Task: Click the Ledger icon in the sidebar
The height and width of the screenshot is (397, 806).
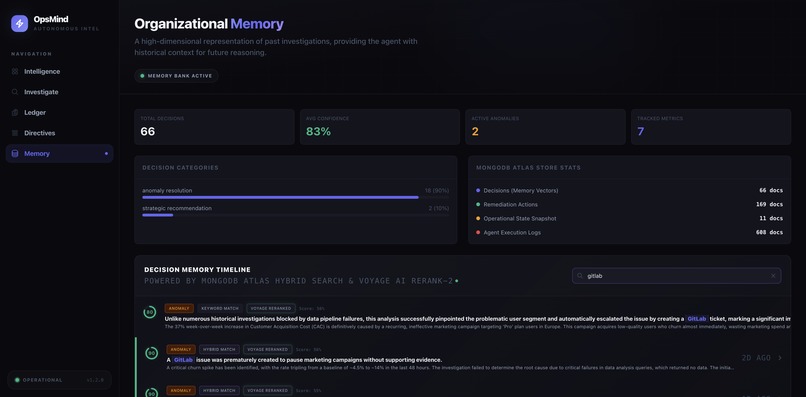Action: (15, 113)
